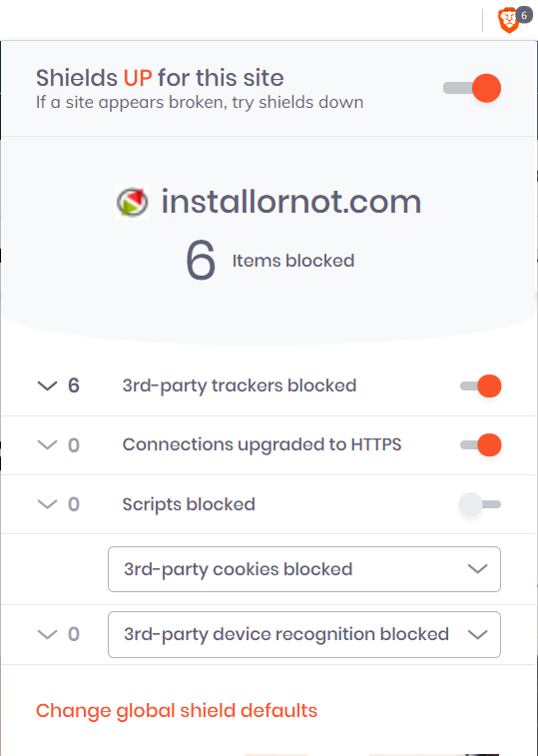Open Change global shield defaults link

[177, 711]
